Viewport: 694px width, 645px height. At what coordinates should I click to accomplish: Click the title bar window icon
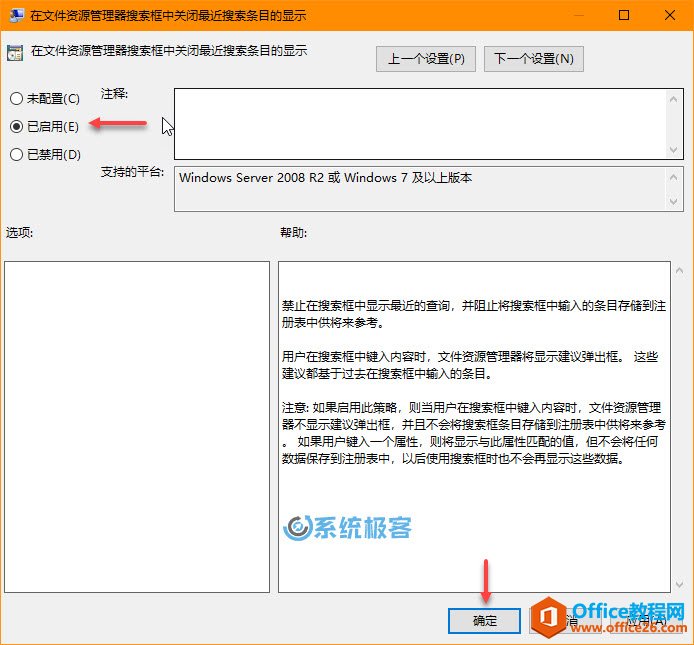[16, 15]
